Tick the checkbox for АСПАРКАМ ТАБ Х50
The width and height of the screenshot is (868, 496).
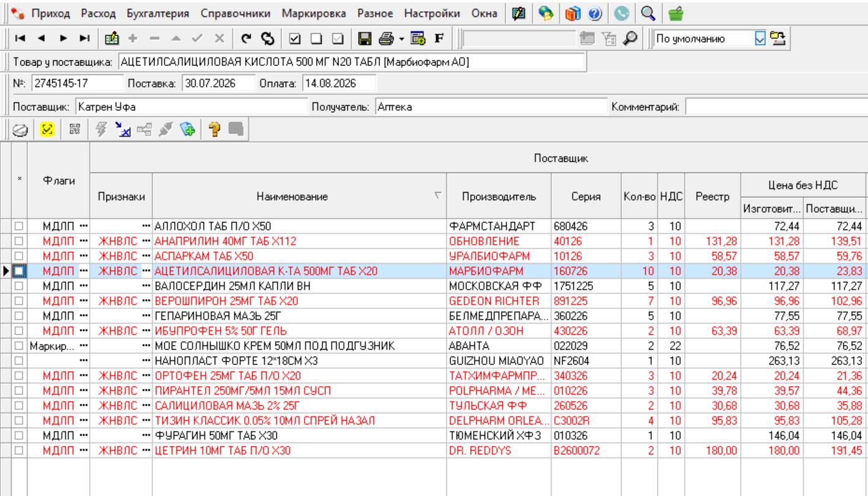[19, 256]
